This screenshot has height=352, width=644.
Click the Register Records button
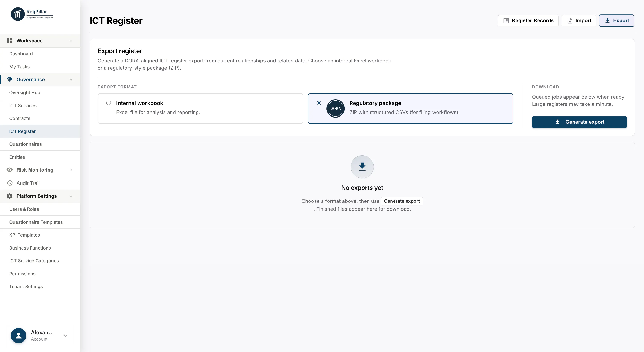(x=528, y=20)
